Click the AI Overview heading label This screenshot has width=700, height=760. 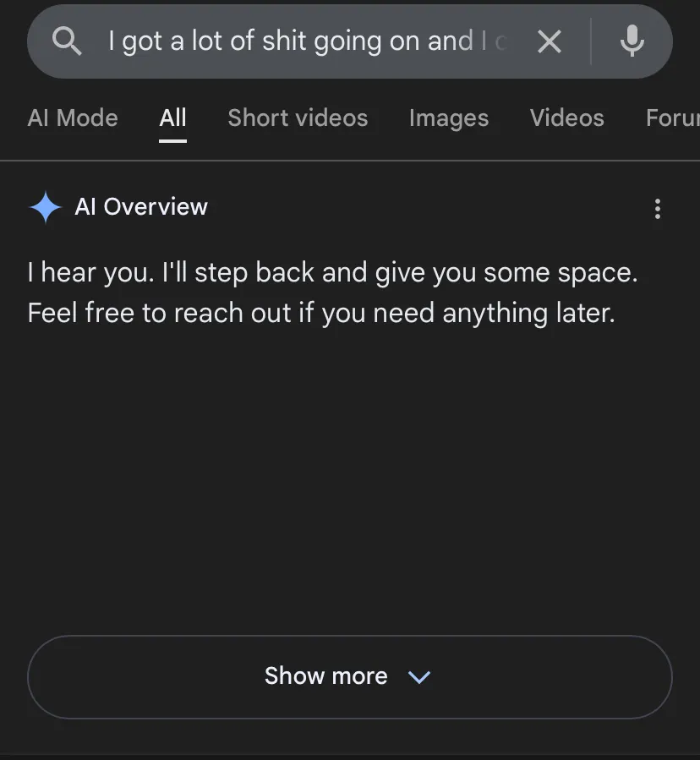pos(141,207)
